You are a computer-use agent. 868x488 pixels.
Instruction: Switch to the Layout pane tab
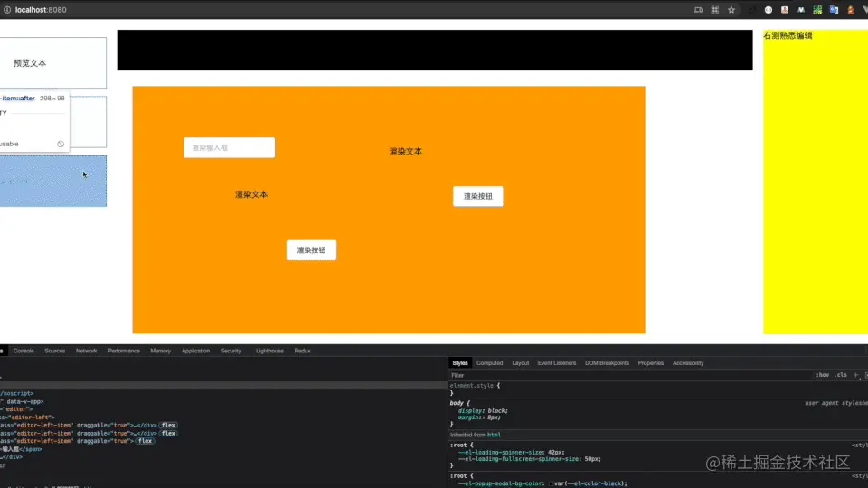pos(521,363)
